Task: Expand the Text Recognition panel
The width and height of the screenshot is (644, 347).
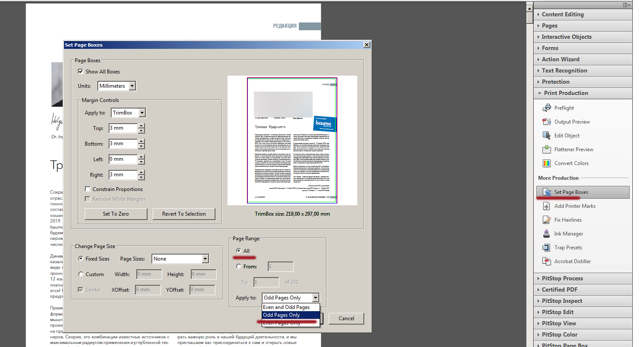Action: pyautogui.click(x=583, y=70)
